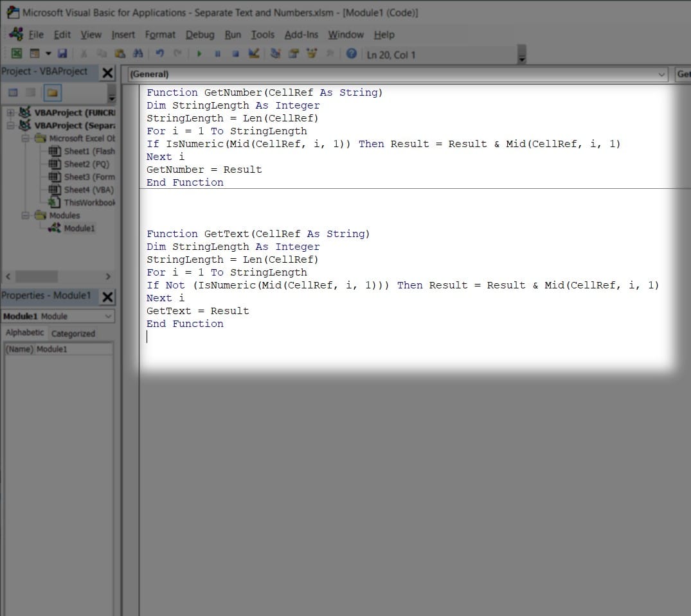
Task: Save the workbook with the floppy icon
Action: 62,54
